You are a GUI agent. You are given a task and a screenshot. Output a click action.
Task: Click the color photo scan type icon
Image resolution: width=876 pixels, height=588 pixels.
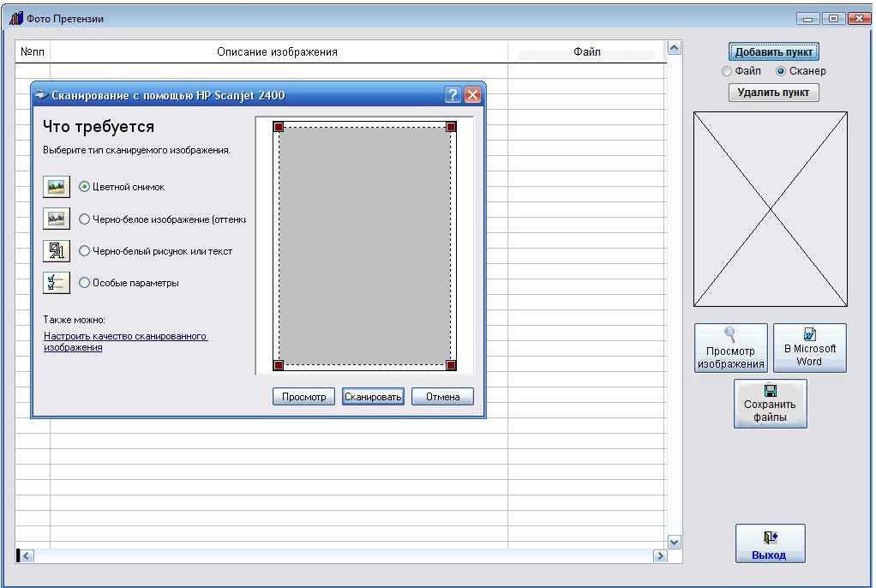[x=57, y=187]
